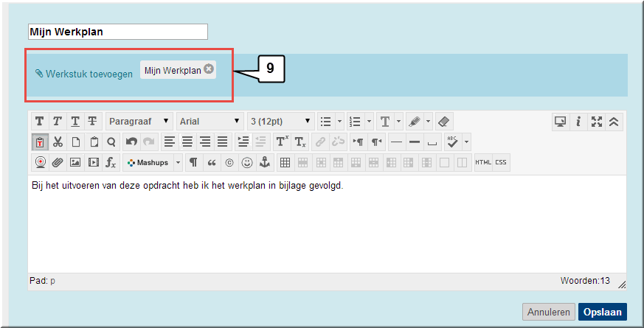This screenshot has width=644, height=328.
Task: Insert a thin horizontal line
Action: tap(397, 142)
